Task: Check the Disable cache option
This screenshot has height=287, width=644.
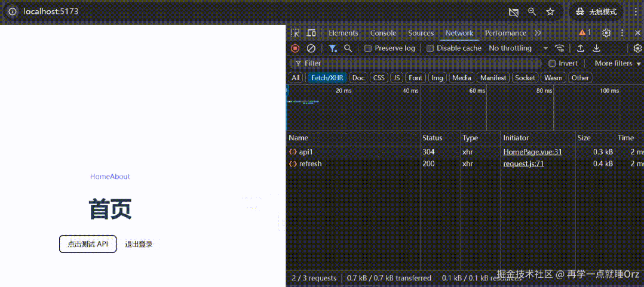Action: tap(430, 48)
